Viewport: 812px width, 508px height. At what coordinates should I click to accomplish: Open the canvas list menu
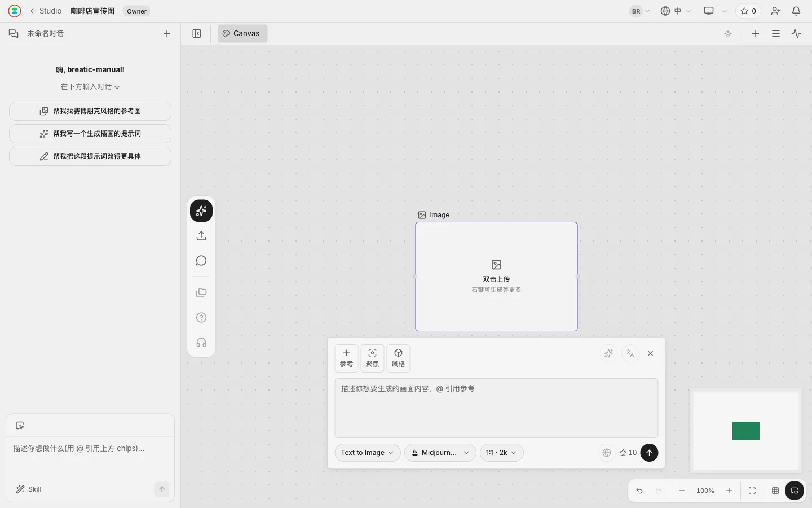coord(776,33)
